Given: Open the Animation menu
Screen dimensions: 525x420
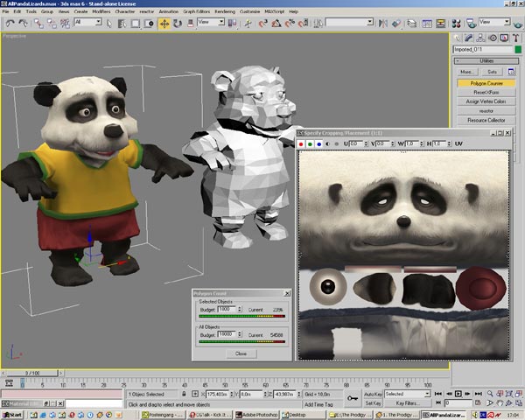Looking at the screenshot, I should point(168,11).
